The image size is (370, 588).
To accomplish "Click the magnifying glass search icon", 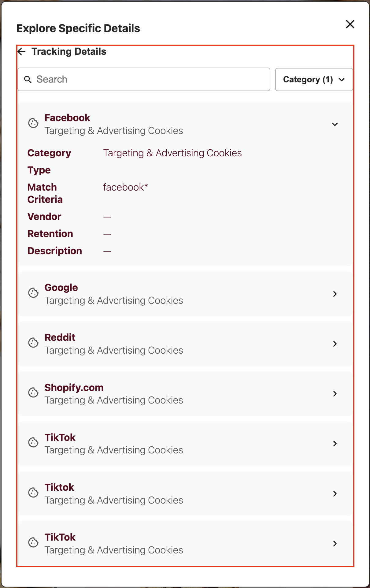I will tap(28, 80).
